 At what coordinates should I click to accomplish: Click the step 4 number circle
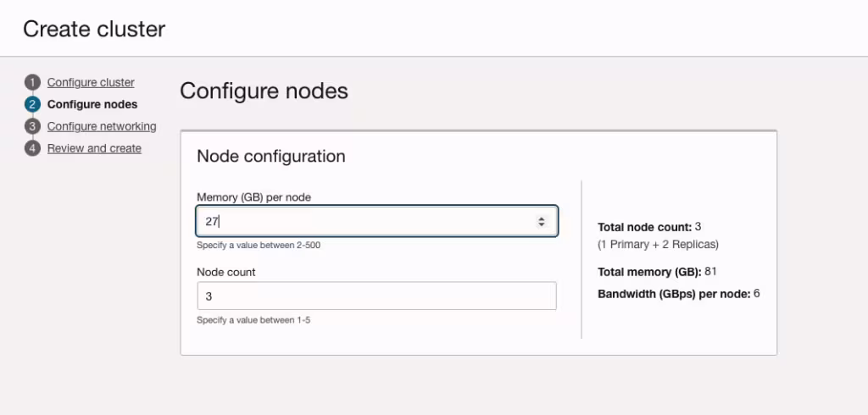pyautogui.click(x=32, y=148)
